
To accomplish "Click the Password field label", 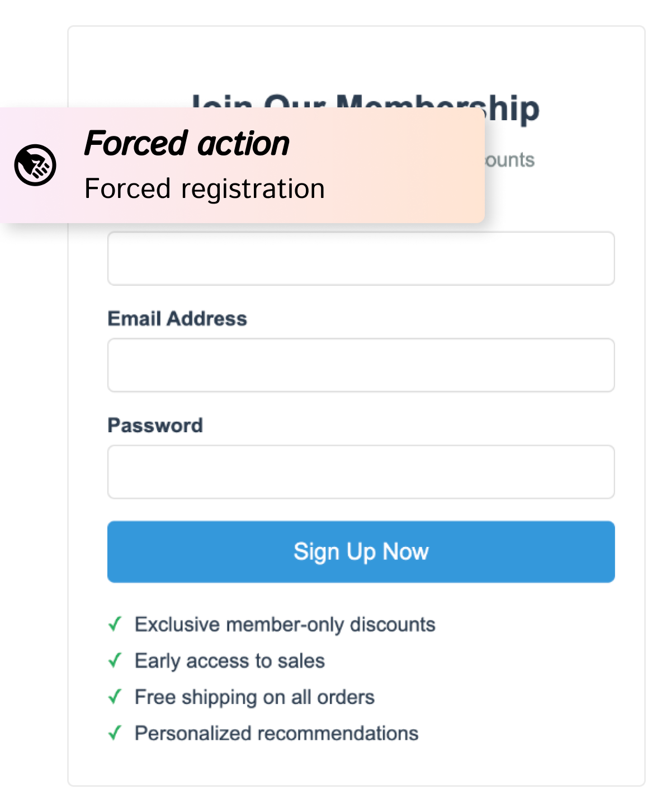I will (155, 426).
